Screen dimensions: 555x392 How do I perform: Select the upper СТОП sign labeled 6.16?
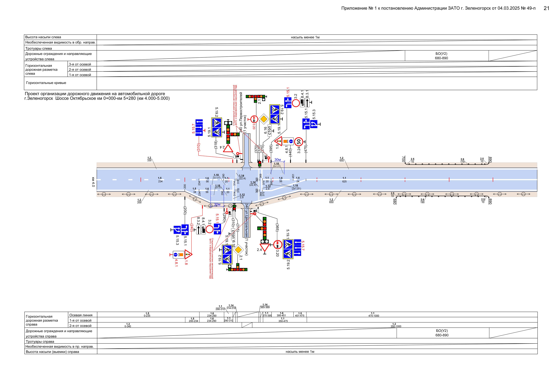tap(270, 131)
